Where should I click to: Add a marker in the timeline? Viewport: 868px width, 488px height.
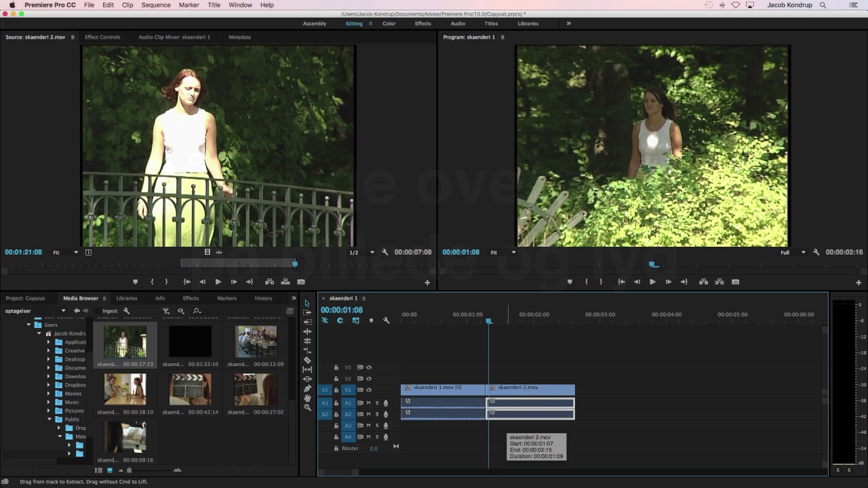pyautogui.click(x=371, y=321)
